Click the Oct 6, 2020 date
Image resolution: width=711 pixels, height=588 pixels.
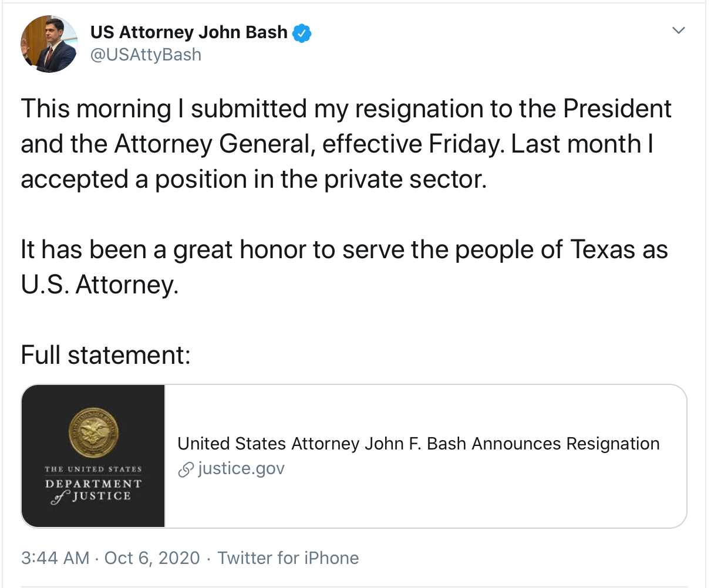152,557
